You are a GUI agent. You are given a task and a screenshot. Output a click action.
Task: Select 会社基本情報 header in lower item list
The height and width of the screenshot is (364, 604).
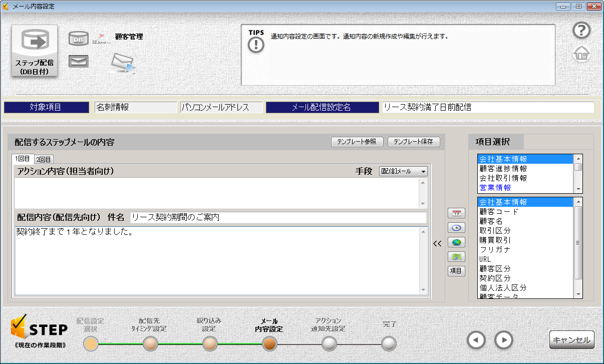coord(525,202)
